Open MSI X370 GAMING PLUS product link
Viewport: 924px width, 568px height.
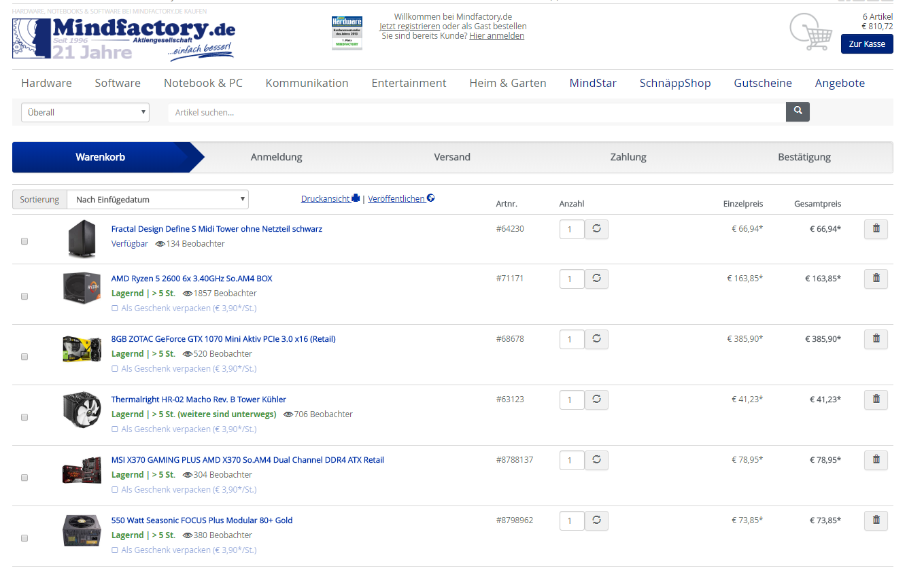[247, 460]
